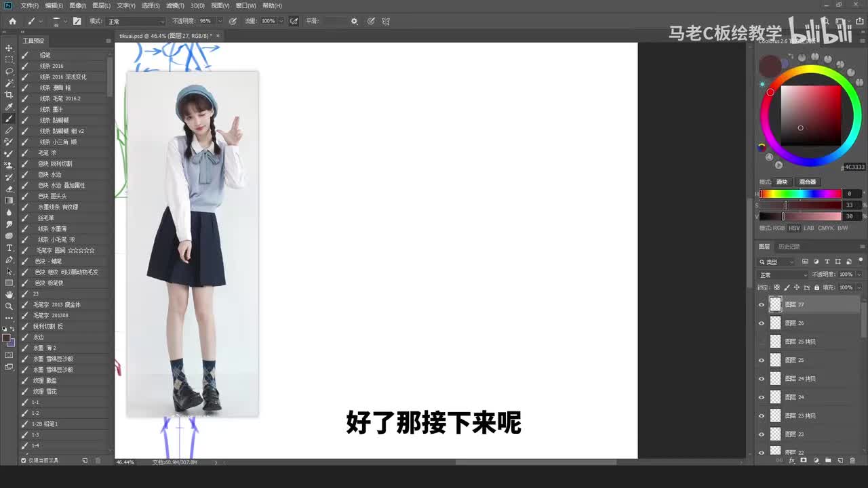The width and height of the screenshot is (868, 488).
Task: Show layer 图层 25
Action: 761,360
